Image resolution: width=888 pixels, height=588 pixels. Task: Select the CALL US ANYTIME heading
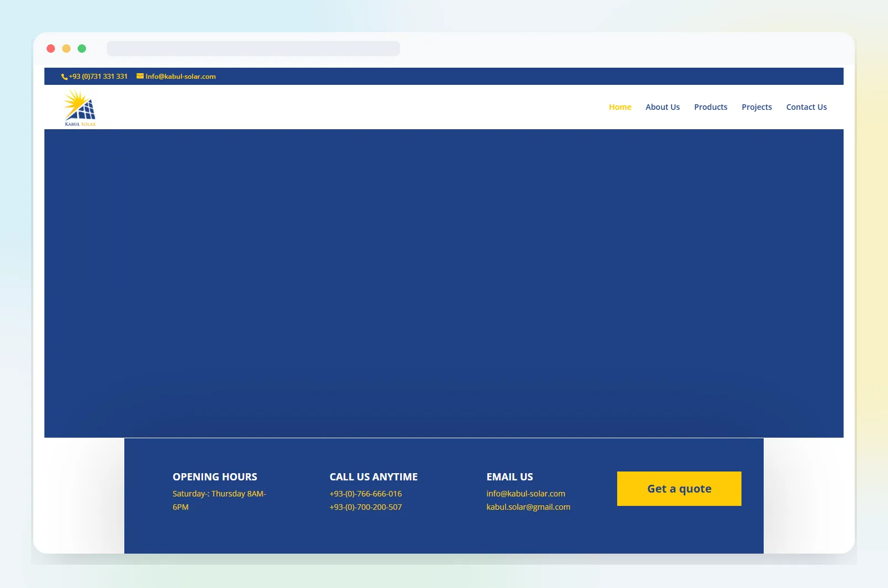coord(374,477)
